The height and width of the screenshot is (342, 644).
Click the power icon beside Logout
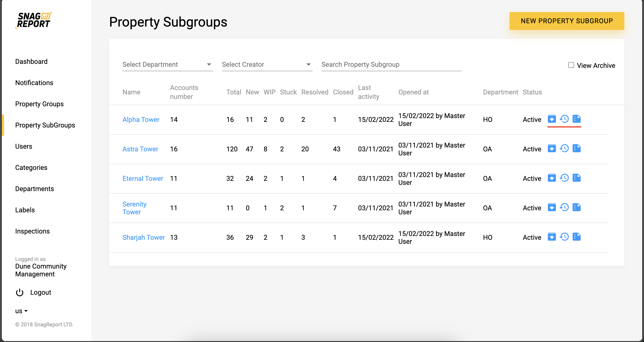(19, 292)
